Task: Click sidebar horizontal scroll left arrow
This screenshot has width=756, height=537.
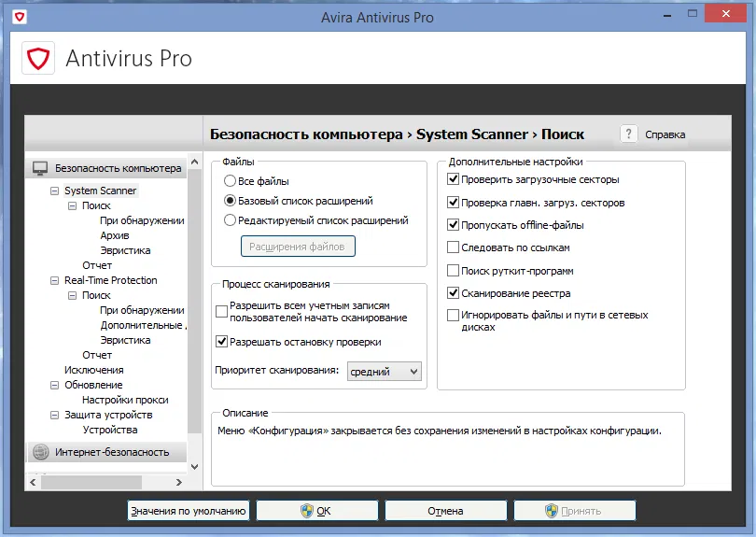Action: point(33,482)
